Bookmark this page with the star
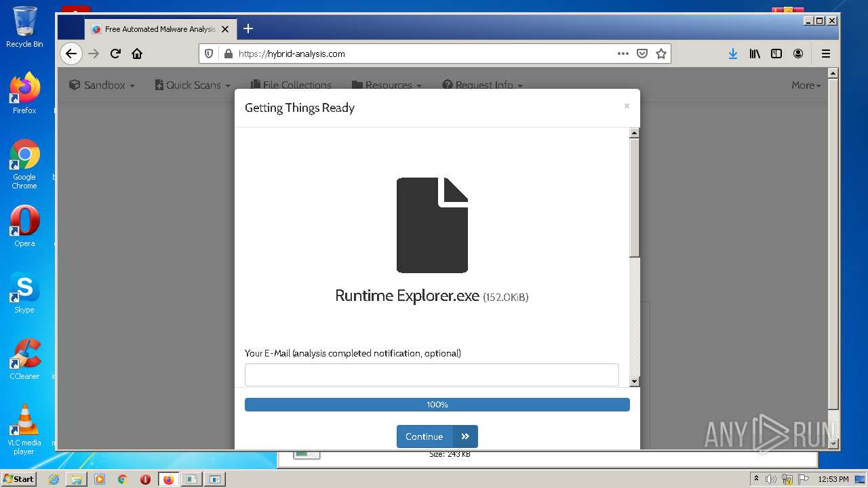This screenshot has height=488, width=868. click(x=661, y=54)
